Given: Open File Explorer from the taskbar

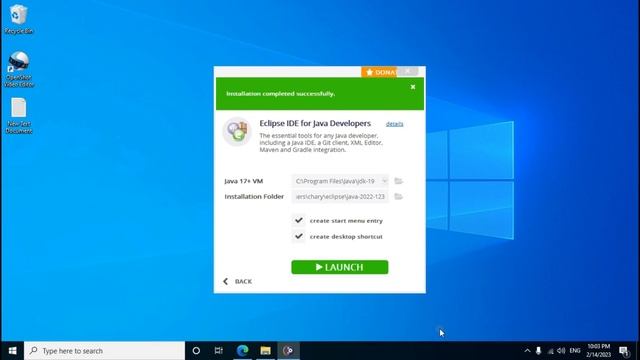Looking at the screenshot, I should pyautogui.click(x=265, y=351).
